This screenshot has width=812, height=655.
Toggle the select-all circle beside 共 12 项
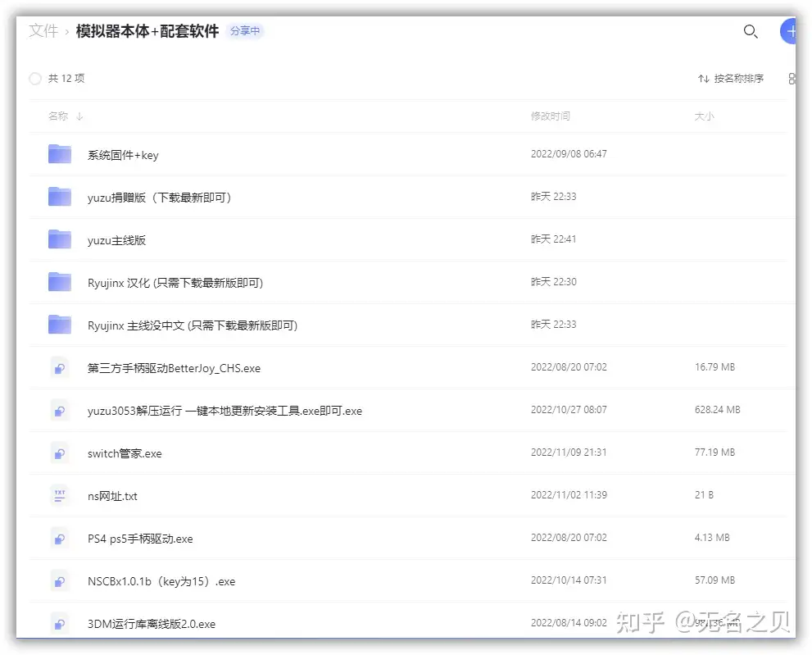[x=34, y=79]
